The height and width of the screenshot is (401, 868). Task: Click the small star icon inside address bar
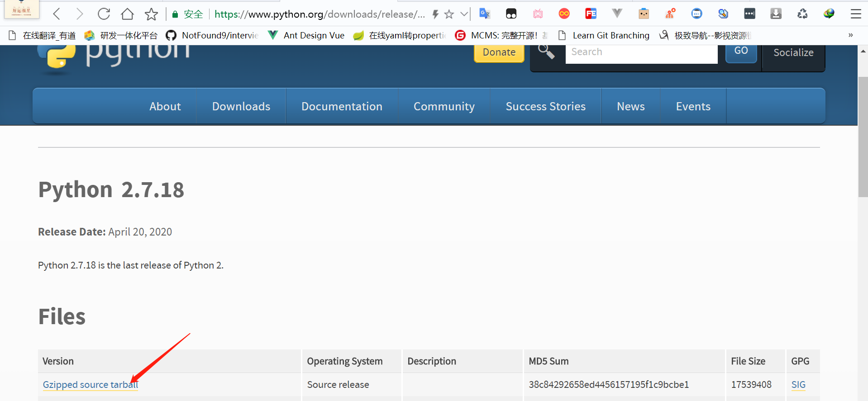click(x=449, y=14)
